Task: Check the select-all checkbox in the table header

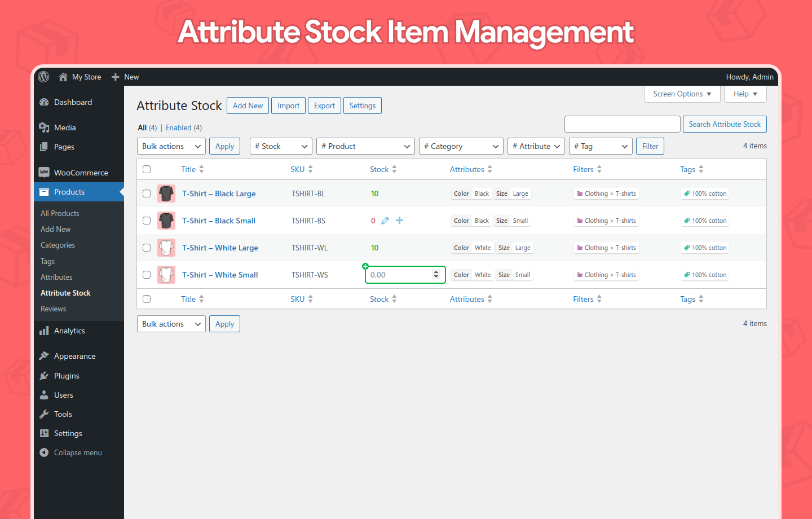Action: click(x=147, y=169)
